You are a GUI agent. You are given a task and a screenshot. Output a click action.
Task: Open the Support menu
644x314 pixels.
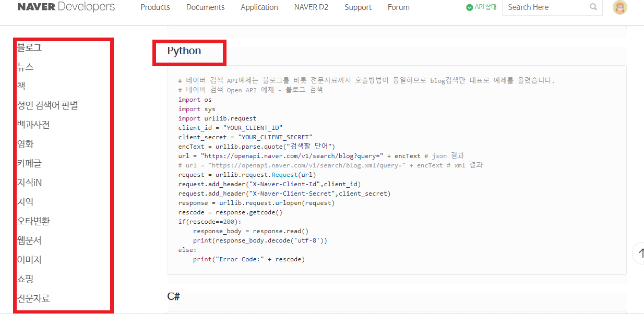point(358,7)
